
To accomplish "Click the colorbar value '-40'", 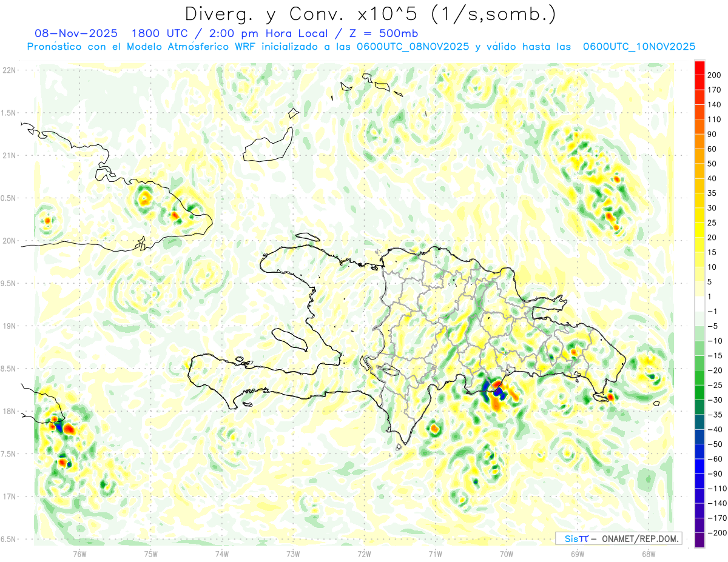I will pyautogui.click(x=714, y=430).
